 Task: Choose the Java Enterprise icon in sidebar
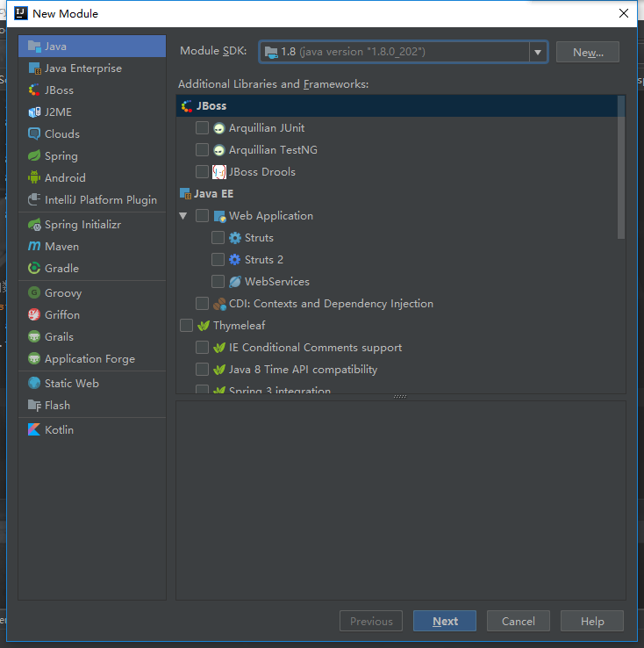[x=34, y=68]
